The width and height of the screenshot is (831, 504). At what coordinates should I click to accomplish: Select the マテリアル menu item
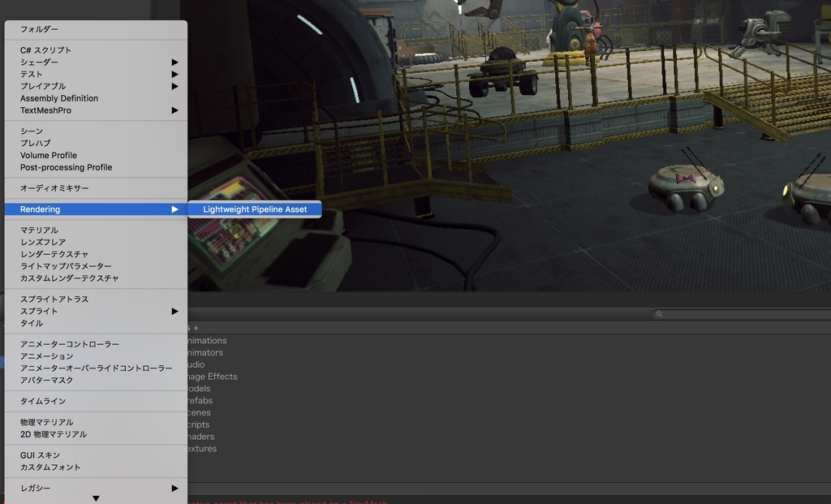96,230
